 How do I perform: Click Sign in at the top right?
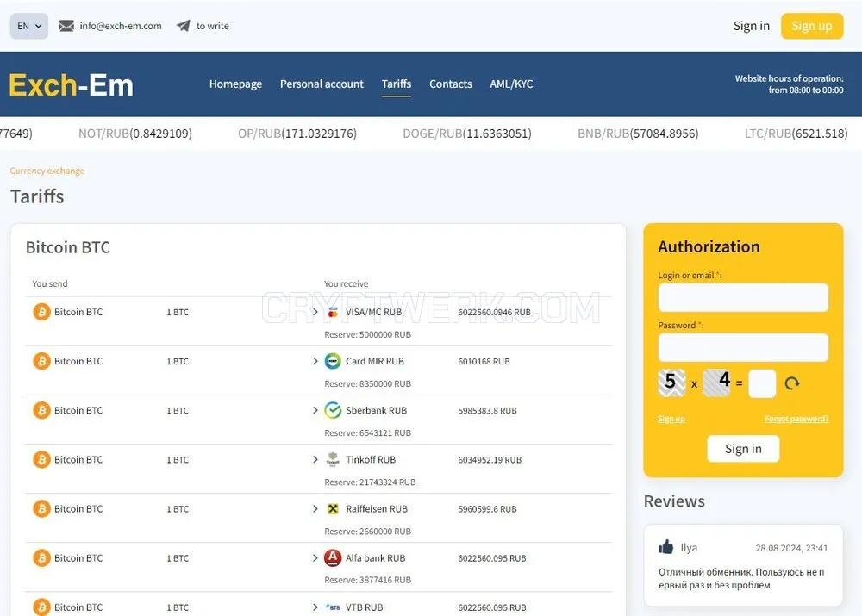752,26
